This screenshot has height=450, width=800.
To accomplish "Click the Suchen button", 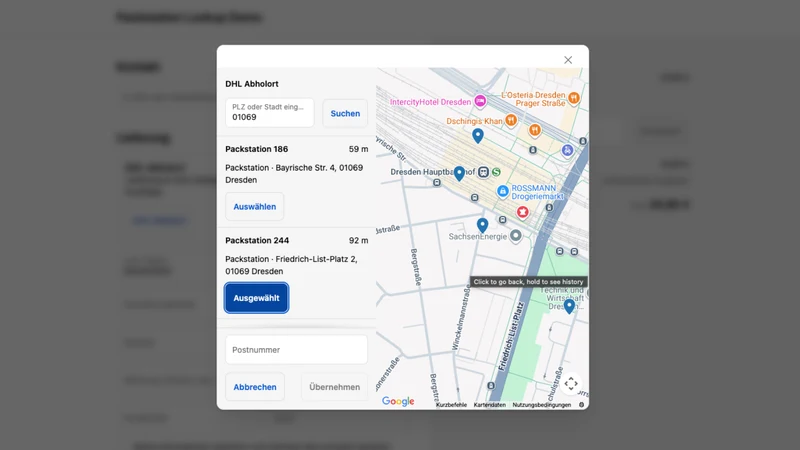I will coord(345,113).
